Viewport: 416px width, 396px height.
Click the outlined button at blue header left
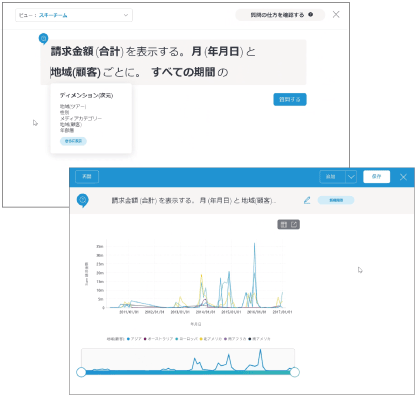(87, 177)
